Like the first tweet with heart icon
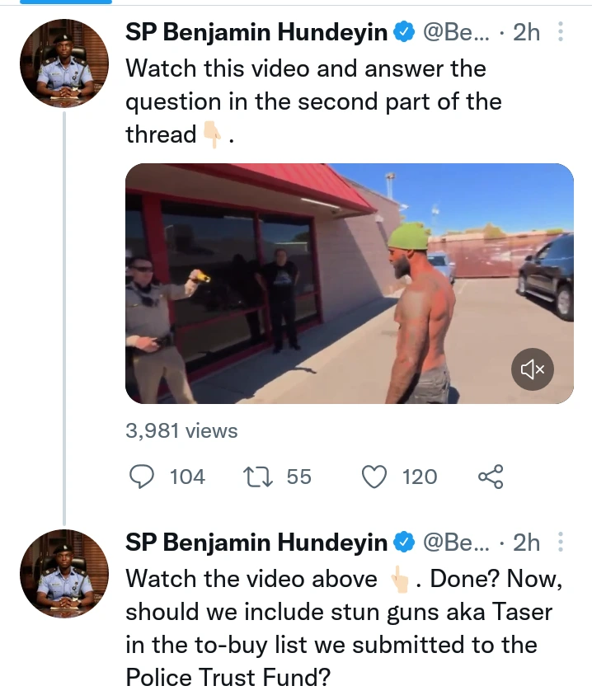This screenshot has height=700, width=592. [375, 477]
